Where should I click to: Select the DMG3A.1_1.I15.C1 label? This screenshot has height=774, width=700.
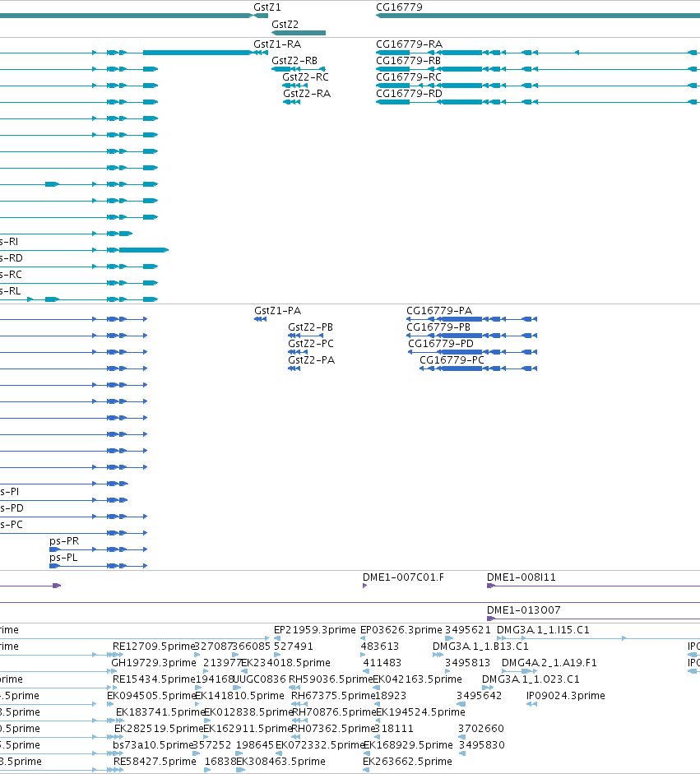(x=543, y=630)
